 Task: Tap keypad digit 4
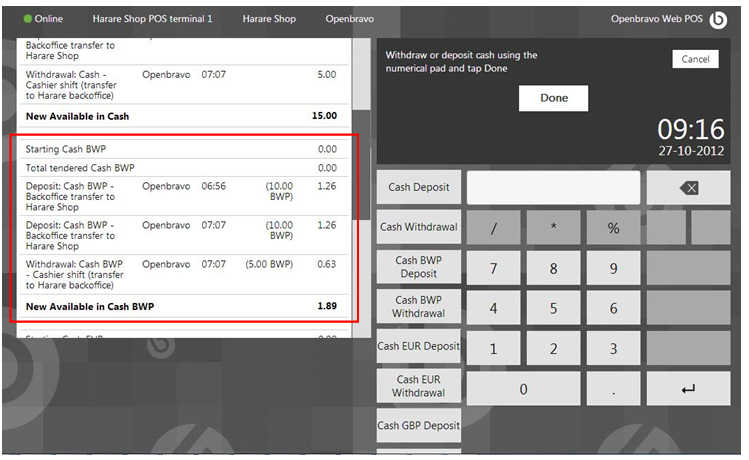click(493, 309)
